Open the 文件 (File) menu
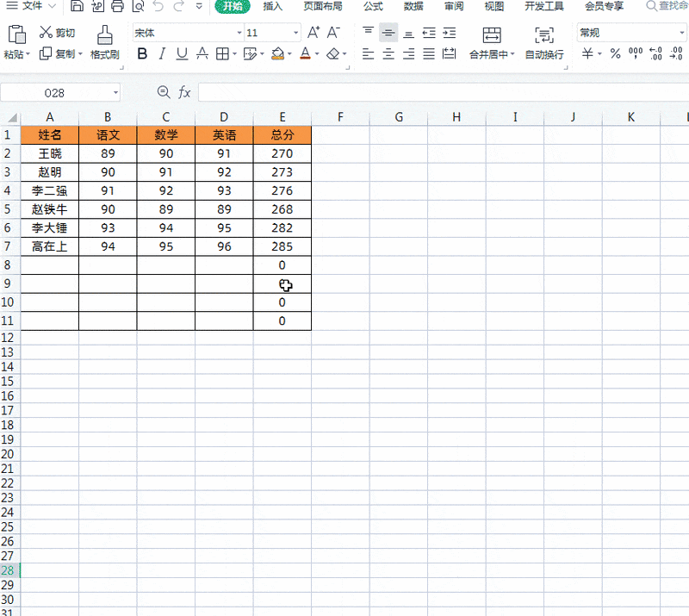The image size is (689, 616). tap(31, 6)
